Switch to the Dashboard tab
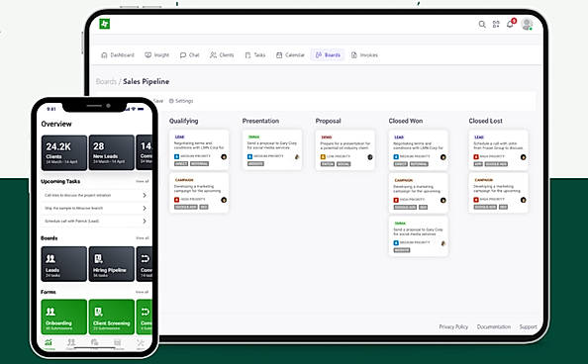 (118, 55)
